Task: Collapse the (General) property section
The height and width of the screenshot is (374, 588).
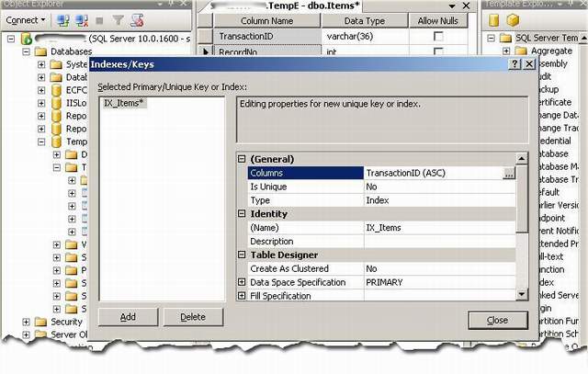Action: 242,159
